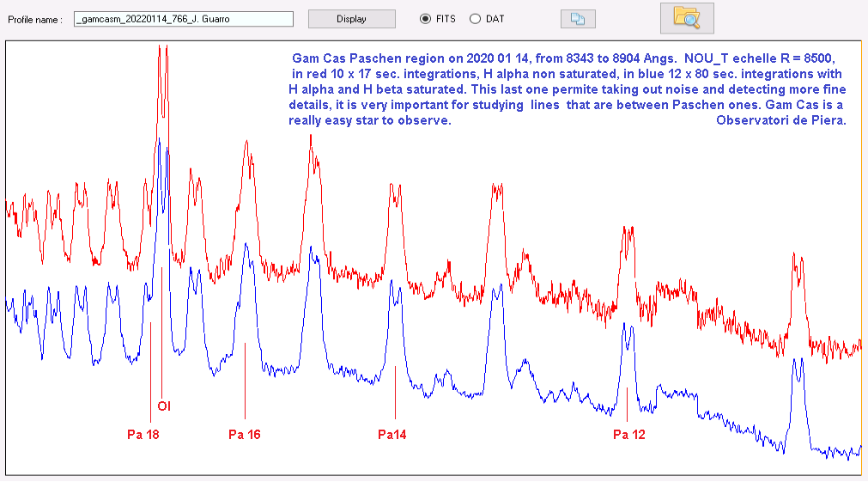868x482 pixels.
Task: Click the 'Pa 18' line label
Action: pyautogui.click(x=143, y=435)
